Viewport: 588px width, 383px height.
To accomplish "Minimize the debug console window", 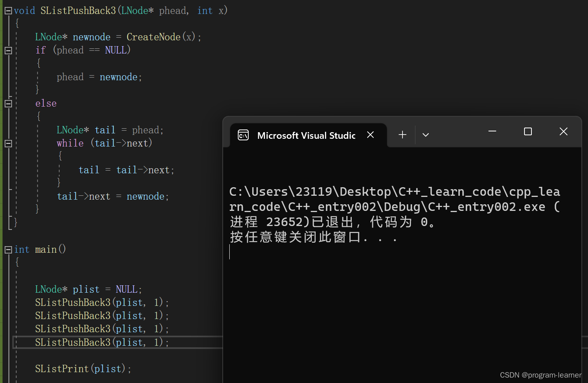I will coord(492,131).
